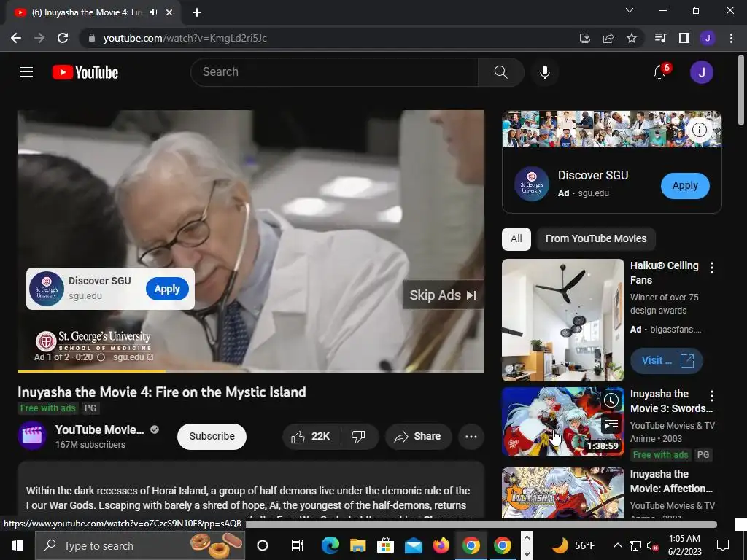Open the Inuyasha Movie 3 thumbnail

tap(562, 421)
